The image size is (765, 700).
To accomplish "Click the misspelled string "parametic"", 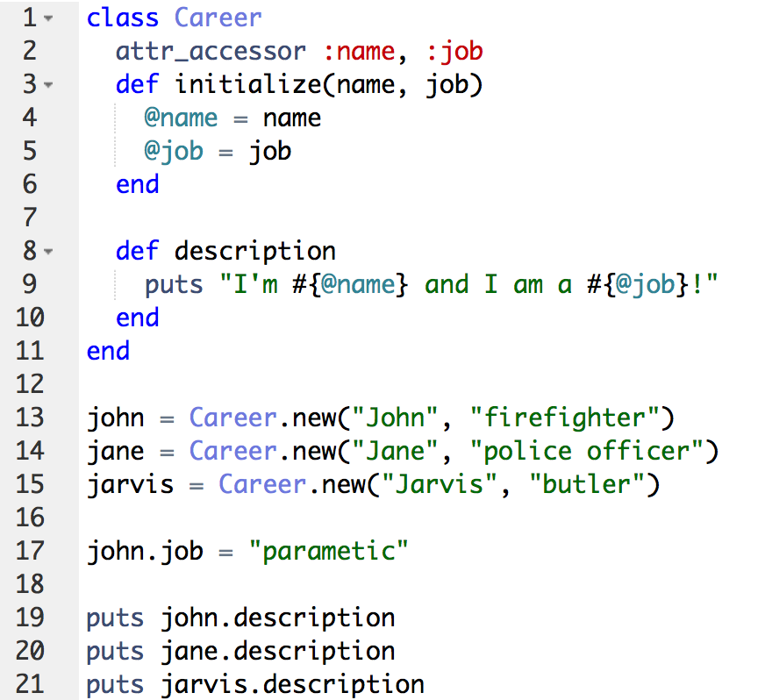I will click(x=331, y=551).
